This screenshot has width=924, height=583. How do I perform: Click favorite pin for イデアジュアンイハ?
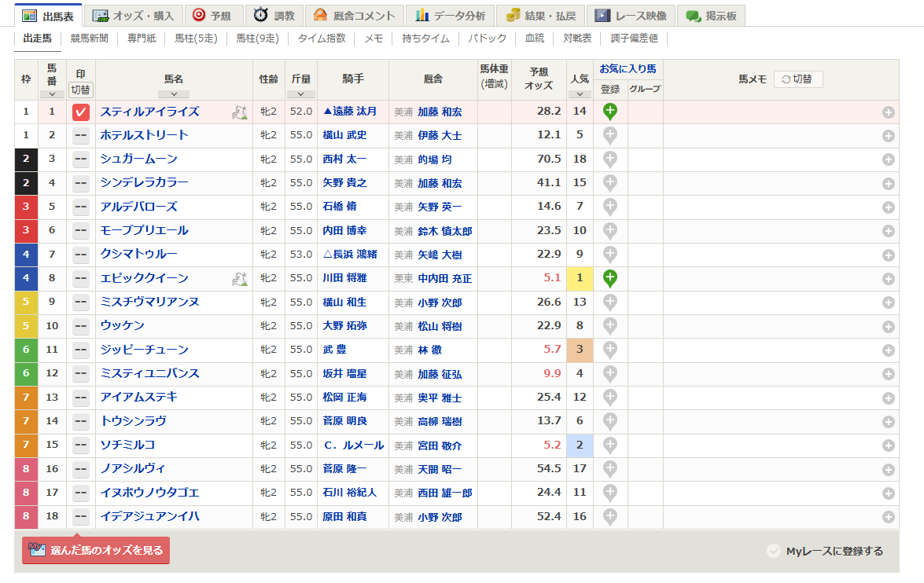click(610, 517)
